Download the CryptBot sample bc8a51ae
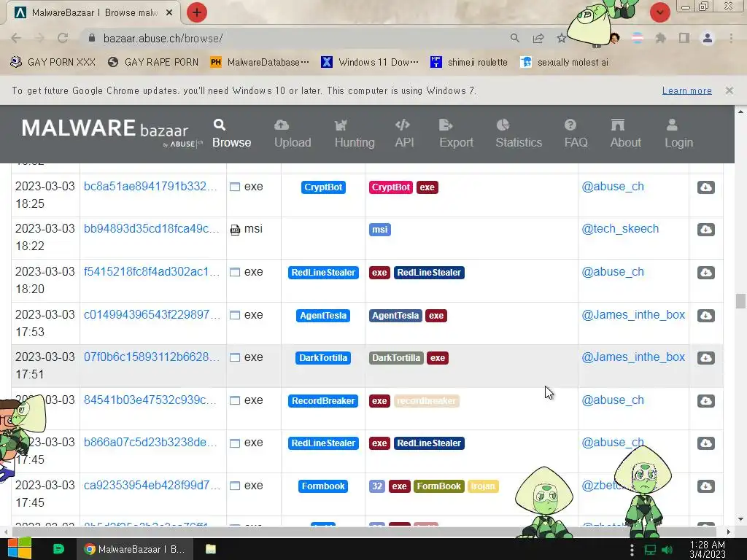This screenshot has height=560, width=747. pyautogui.click(x=705, y=187)
